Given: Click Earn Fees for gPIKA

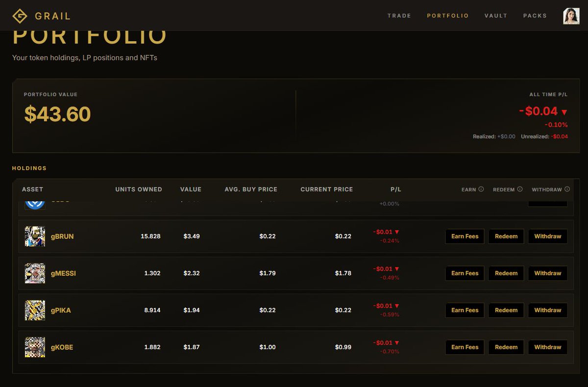Looking at the screenshot, I should click(x=465, y=310).
